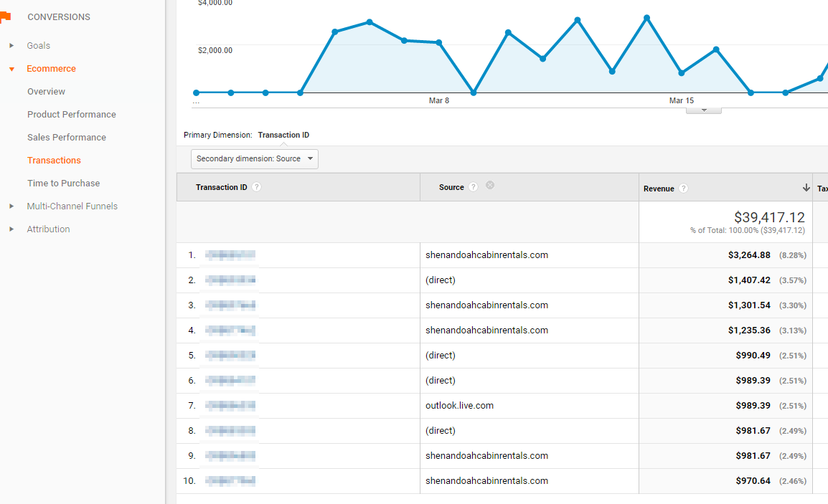The width and height of the screenshot is (828, 504).
Task: Click the chart's collapse handle tab
Action: [x=704, y=110]
